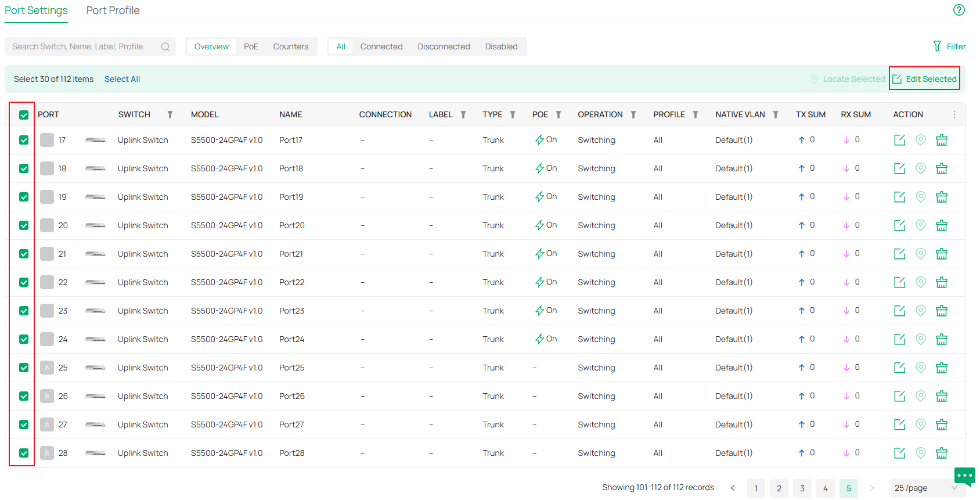Click the Select All link
The width and height of the screenshot is (980, 500).
click(122, 79)
